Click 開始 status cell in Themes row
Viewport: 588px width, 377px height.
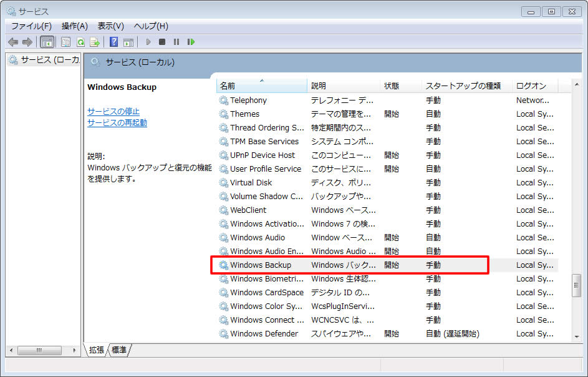coord(392,114)
